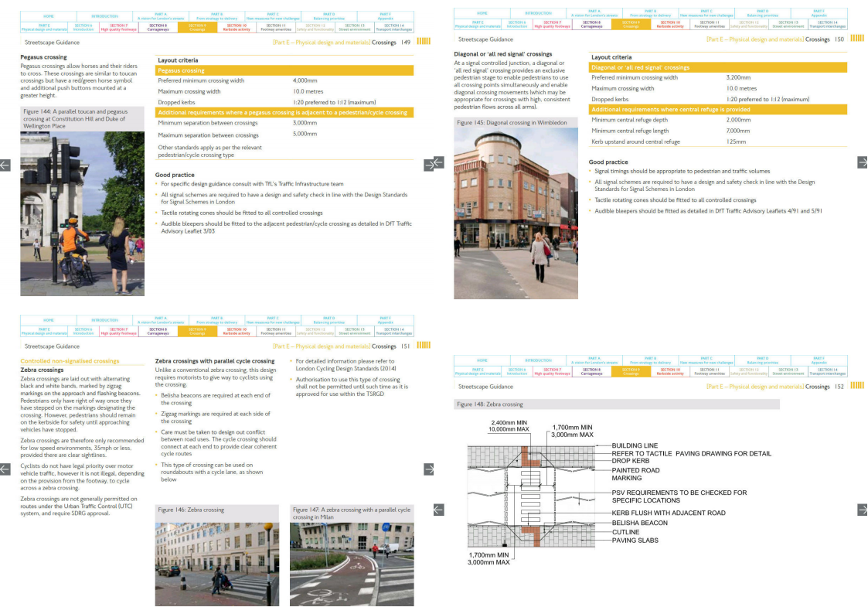Open Part D Balancing priorities tab, page 152

click(x=762, y=361)
